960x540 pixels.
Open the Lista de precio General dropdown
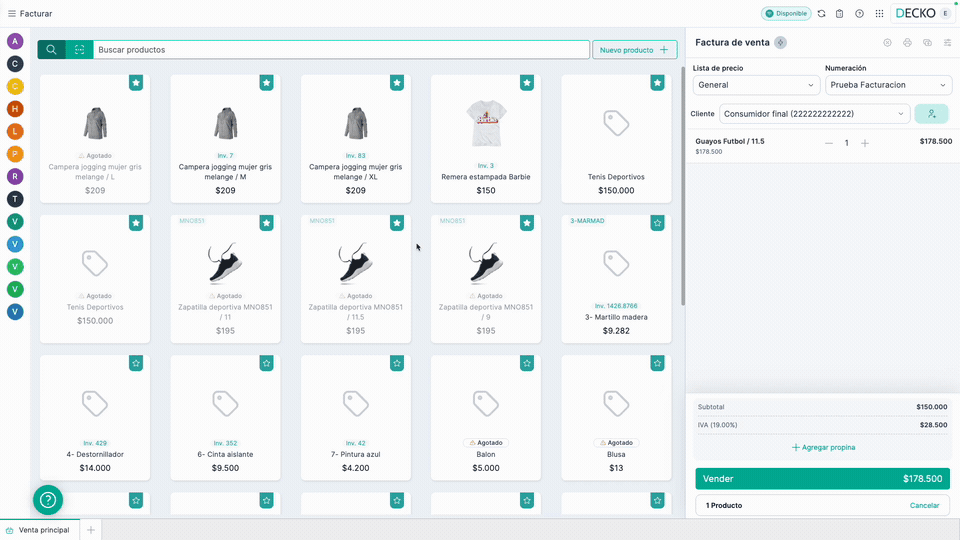click(x=756, y=85)
